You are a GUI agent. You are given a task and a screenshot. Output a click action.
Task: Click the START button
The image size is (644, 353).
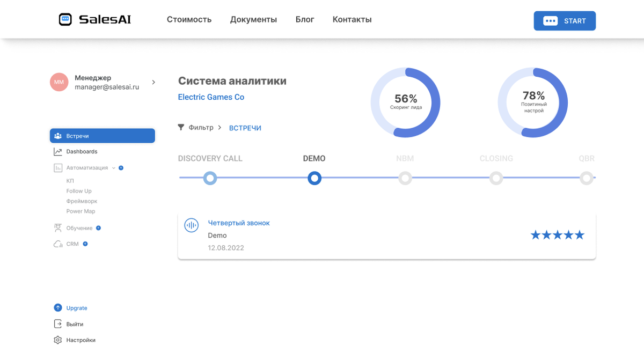coord(565,21)
